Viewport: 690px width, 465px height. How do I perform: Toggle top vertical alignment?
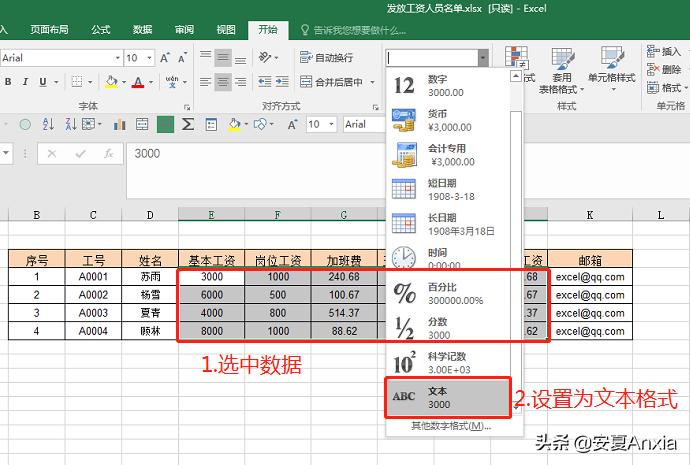click(206, 57)
